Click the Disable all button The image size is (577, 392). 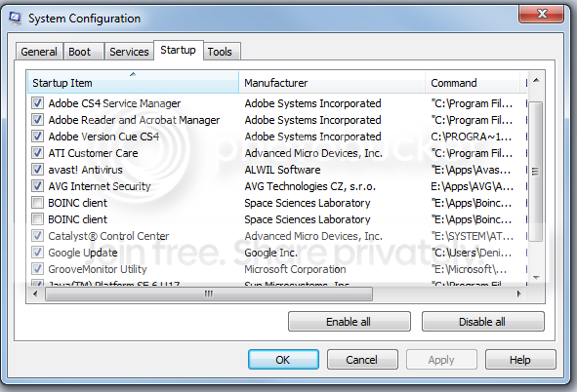coord(482,322)
